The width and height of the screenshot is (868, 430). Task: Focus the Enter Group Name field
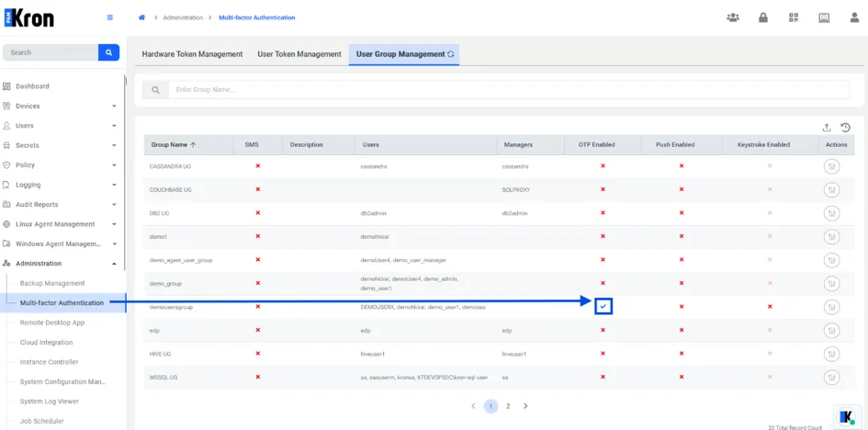click(509, 90)
